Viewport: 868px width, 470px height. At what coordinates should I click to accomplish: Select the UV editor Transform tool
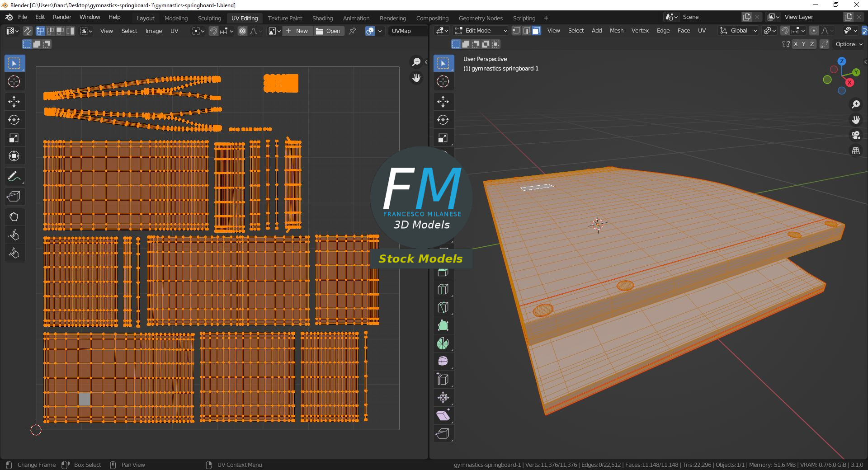tap(14, 156)
